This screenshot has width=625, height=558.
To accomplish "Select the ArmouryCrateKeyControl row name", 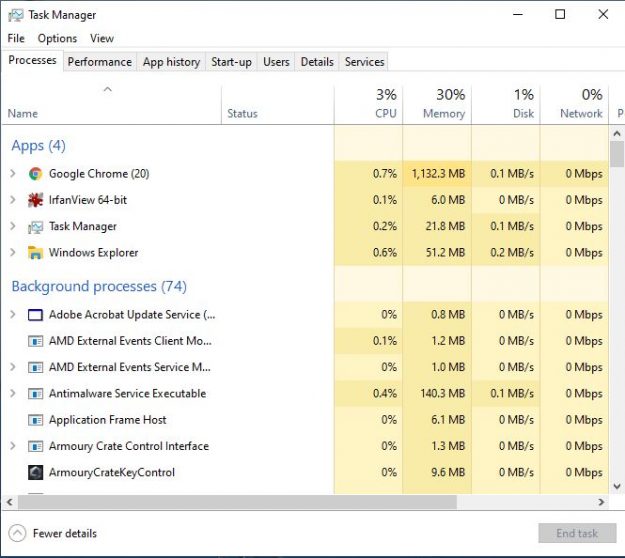I will pyautogui.click(x=112, y=473).
